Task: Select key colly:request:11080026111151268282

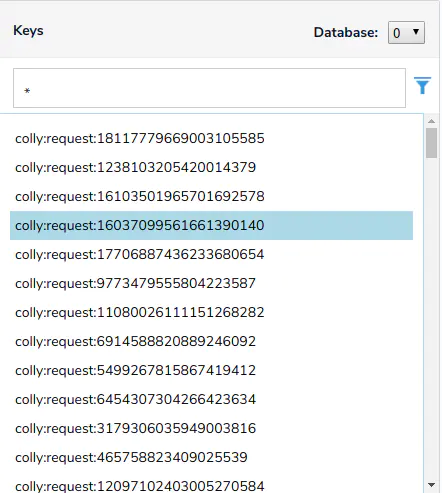Action: coord(211,312)
